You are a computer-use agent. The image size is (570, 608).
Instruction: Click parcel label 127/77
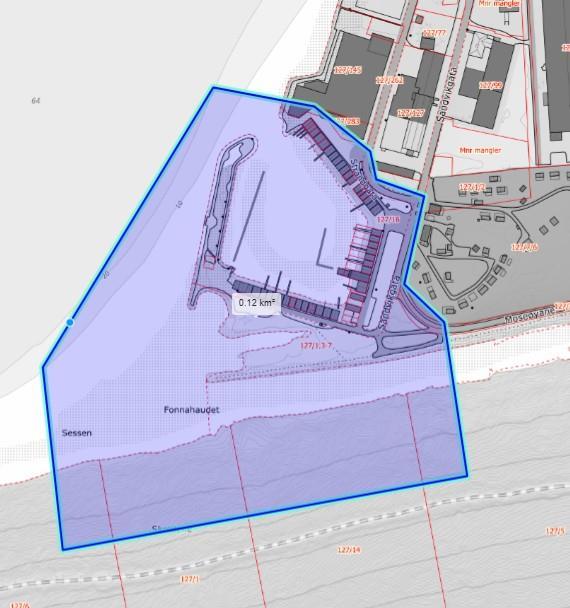[434, 33]
